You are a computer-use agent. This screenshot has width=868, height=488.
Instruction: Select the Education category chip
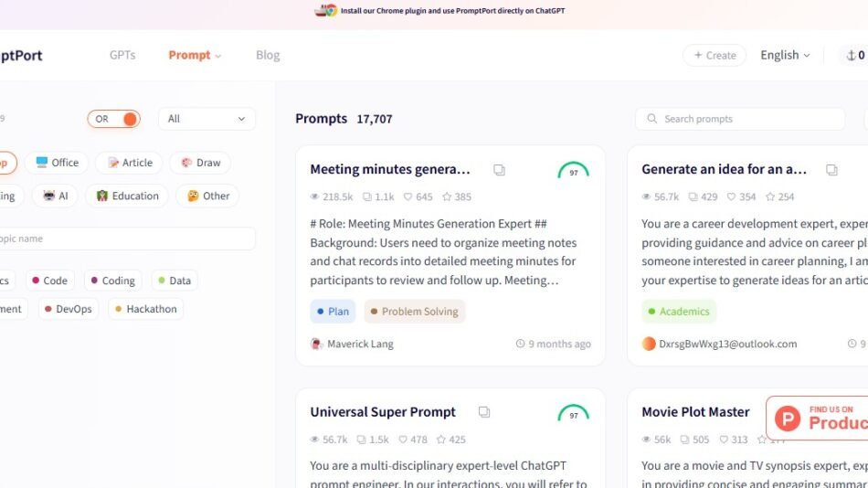[x=127, y=196]
